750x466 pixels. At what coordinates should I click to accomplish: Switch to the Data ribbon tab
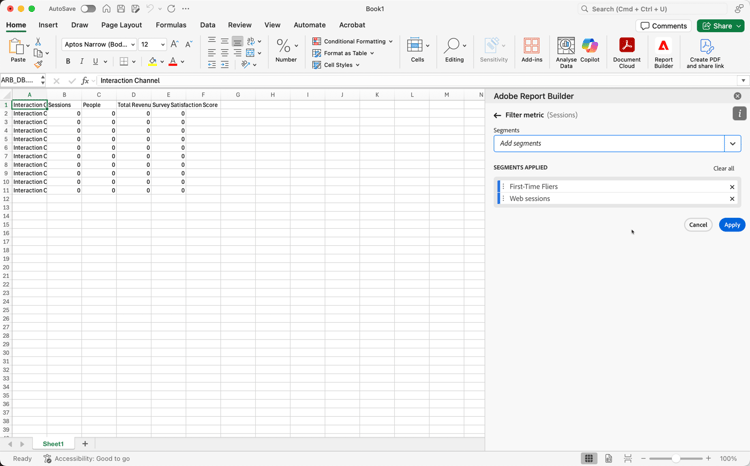point(208,25)
